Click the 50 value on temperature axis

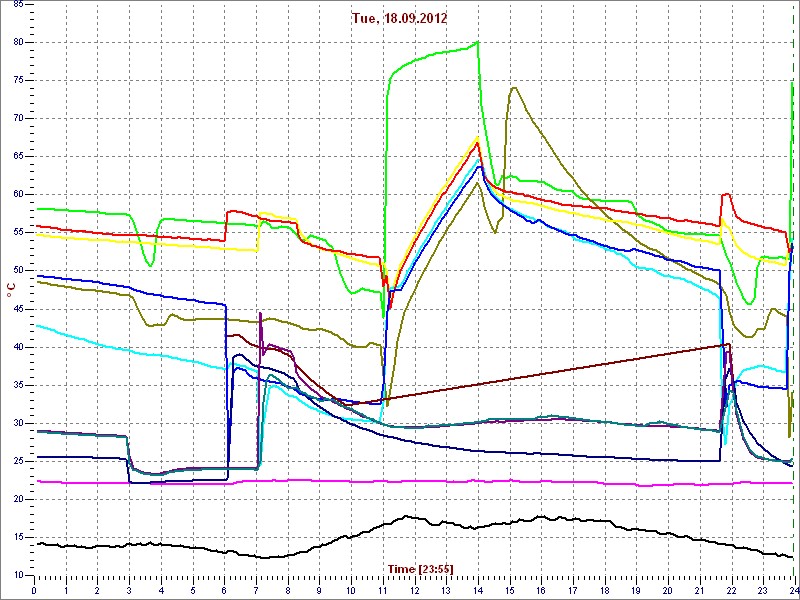[18, 271]
